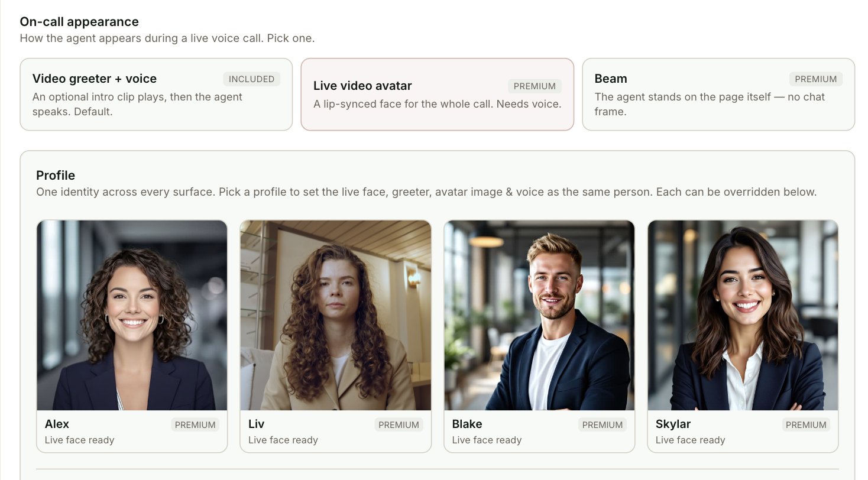Click 'How the agent appears' subtitle text
Screen dimensions: 868x480
click(x=167, y=38)
